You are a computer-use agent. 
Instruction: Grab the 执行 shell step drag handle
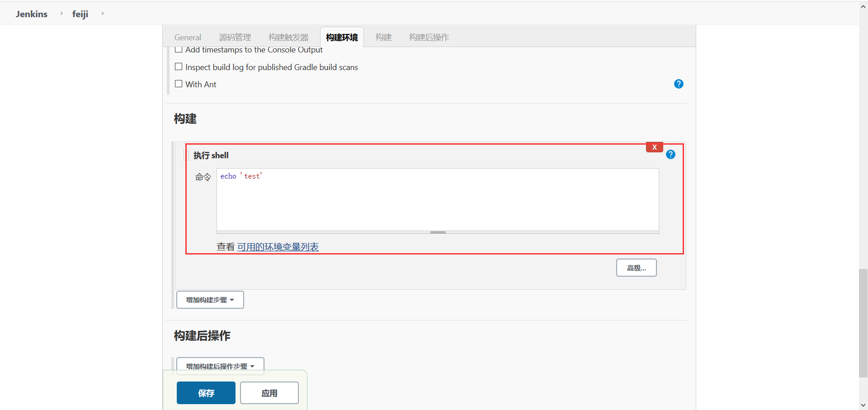pos(186,155)
